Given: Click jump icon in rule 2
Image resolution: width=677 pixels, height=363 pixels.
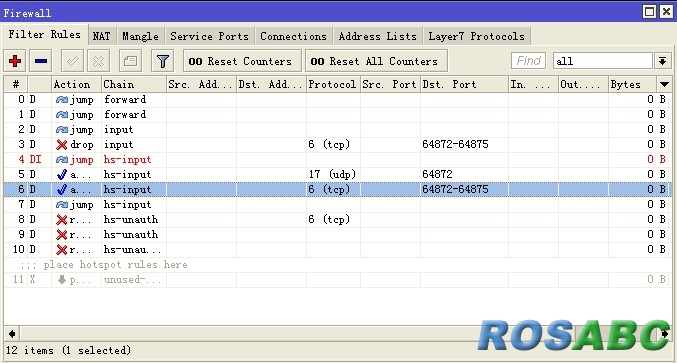Looking at the screenshot, I should coord(62,130).
